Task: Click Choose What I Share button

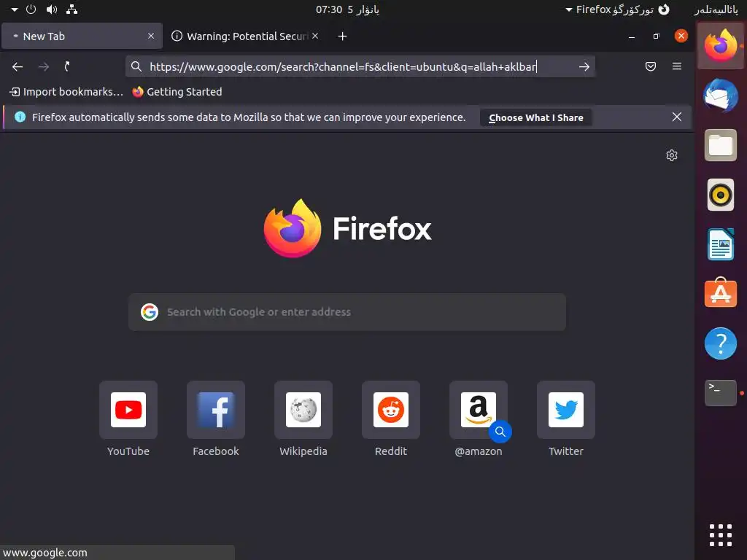Action: [536, 117]
